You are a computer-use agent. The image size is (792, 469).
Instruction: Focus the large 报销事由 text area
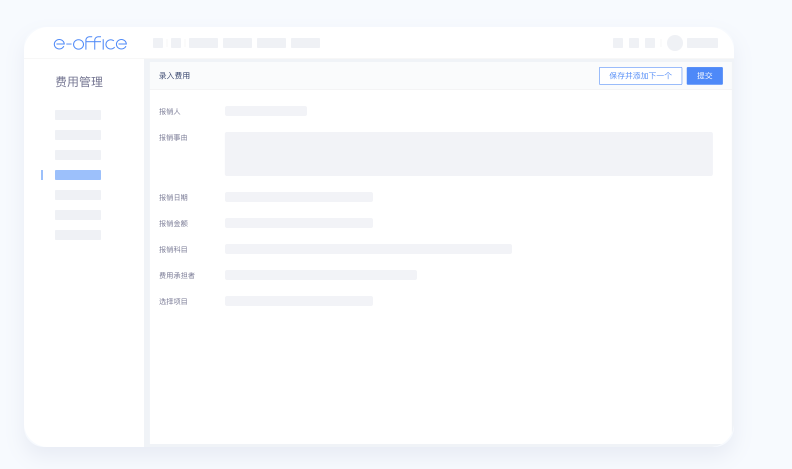pos(468,154)
